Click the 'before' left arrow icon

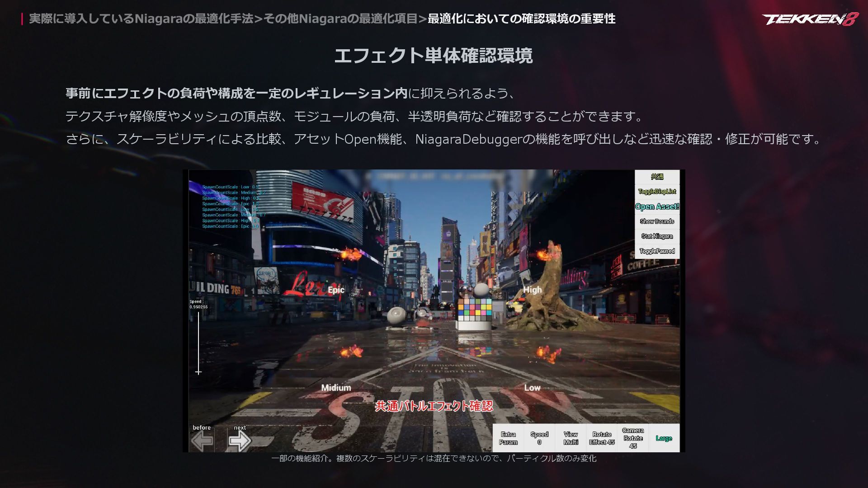click(202, 441)
